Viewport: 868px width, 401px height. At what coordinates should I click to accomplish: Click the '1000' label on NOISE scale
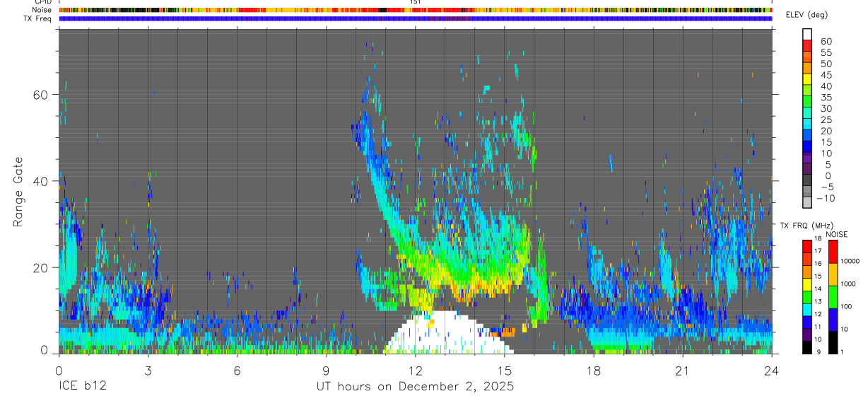click(x=849, y=284)
